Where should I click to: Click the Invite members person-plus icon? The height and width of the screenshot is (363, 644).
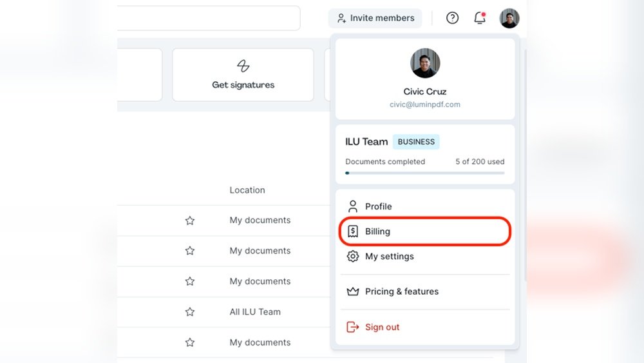tap(341, 18)
